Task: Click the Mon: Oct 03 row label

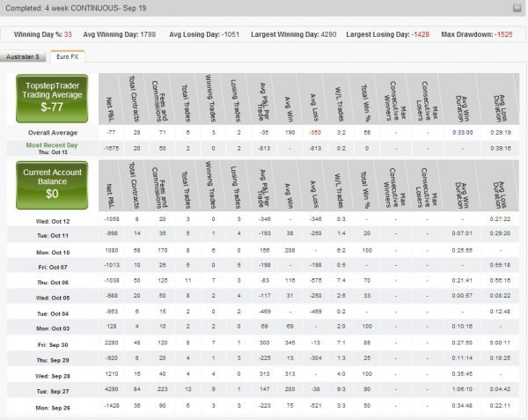Action: [53, 328]
